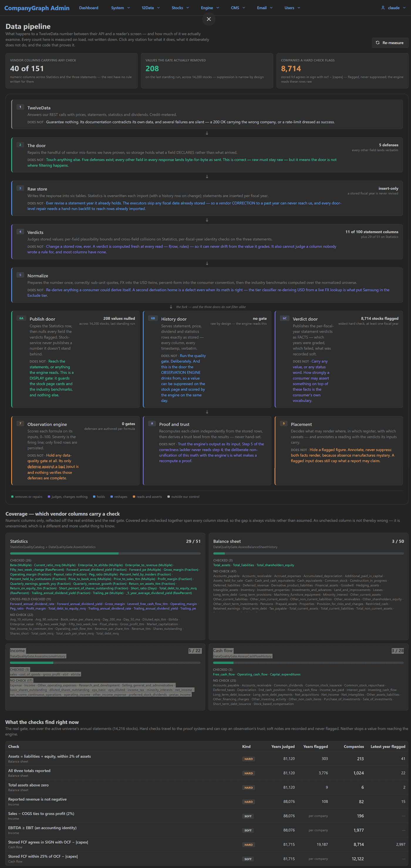Expand the CMS dropdown menu

(238, 8)
